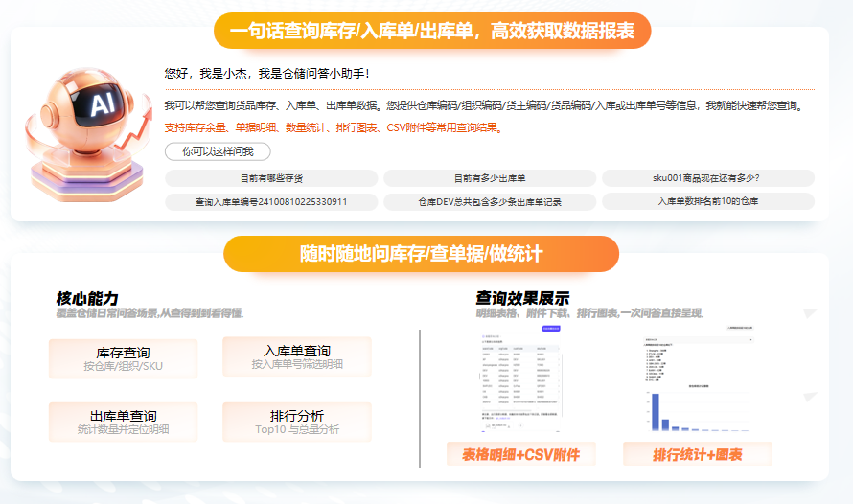Choose the '入库单数排名前10的仓库' suggestion

point(707,201)
